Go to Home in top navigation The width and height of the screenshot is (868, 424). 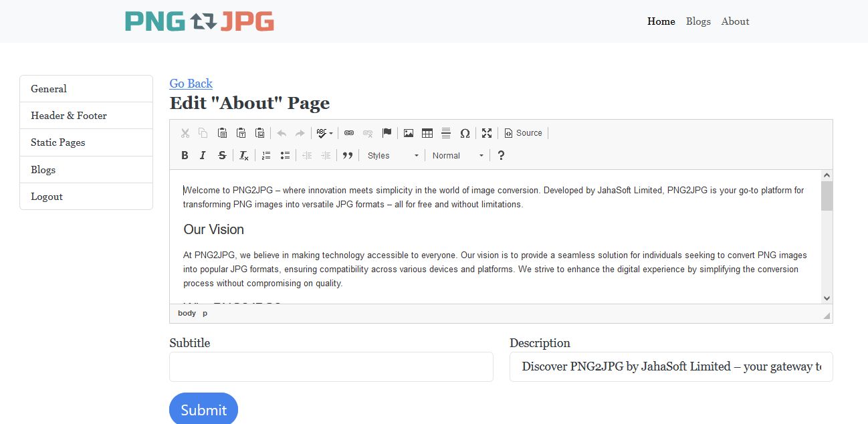[x=661, y=21]
